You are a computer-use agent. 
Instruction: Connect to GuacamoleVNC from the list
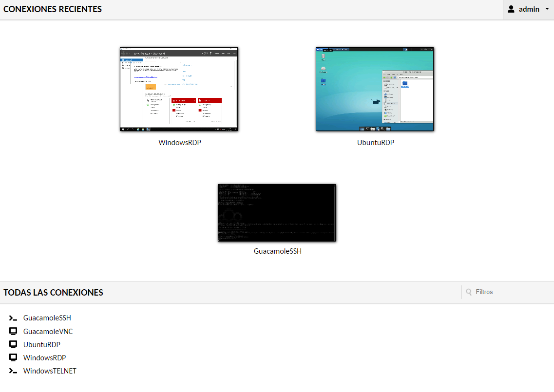[48, 331]
